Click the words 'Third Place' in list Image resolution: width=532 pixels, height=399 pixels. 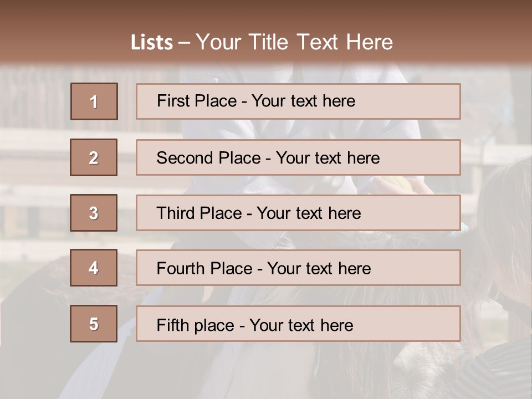(x=199, y=213)
